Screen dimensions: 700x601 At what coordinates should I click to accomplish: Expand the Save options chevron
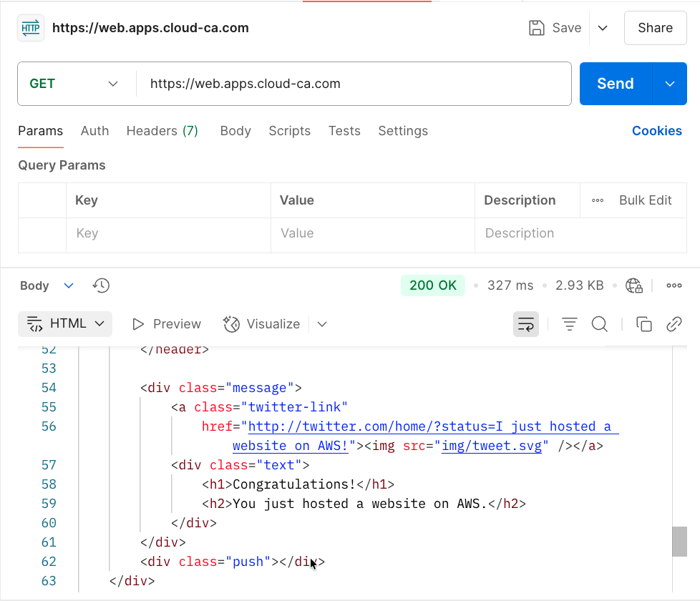[603, 28]
